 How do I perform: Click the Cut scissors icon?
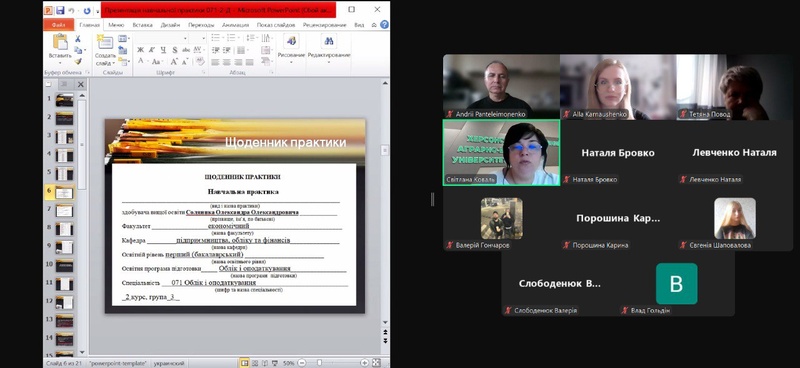click(x=78, y=39)
